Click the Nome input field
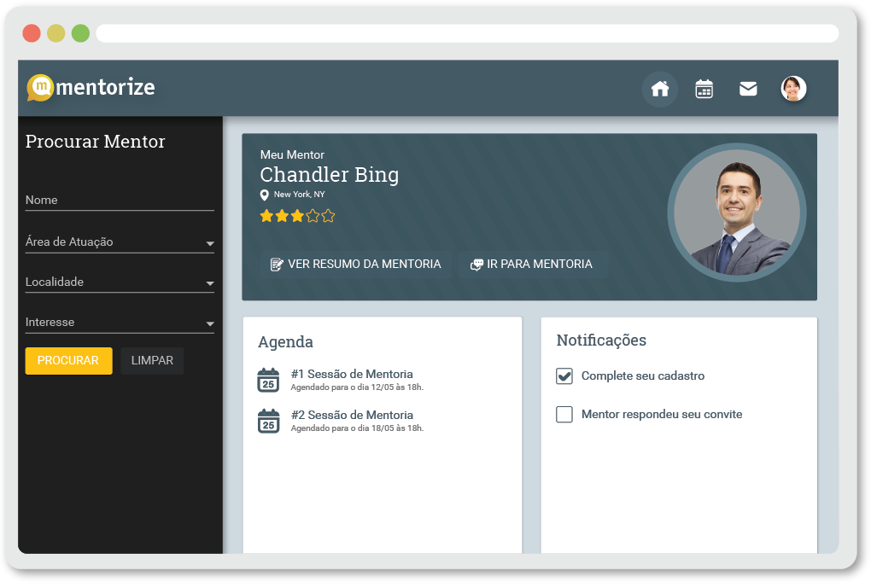This screenshot has width=877, height=588. 120,201
